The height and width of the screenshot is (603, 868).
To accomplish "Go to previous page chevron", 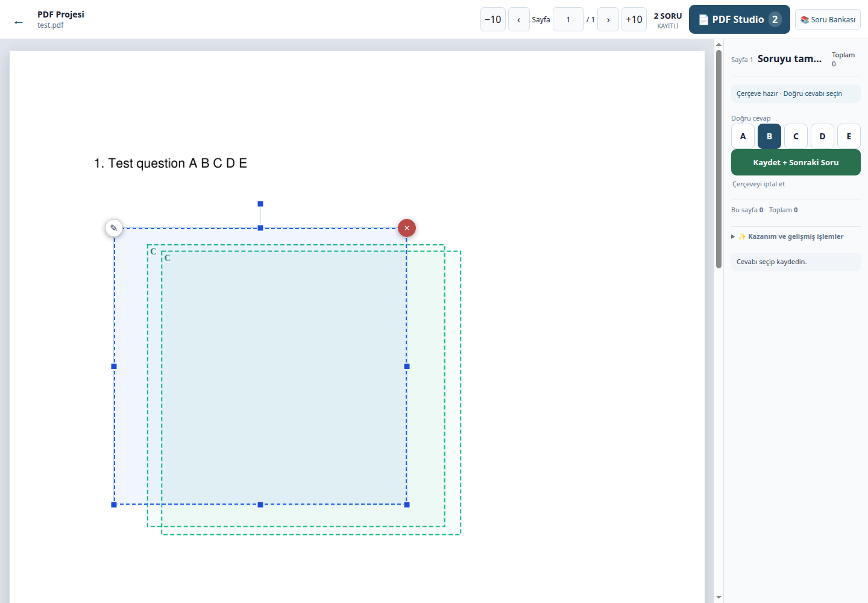I will (x=519, y=19).
